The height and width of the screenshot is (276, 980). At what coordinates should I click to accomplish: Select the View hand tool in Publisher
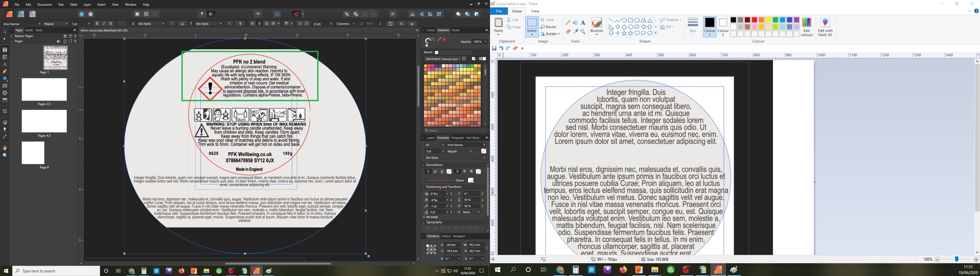[x=5, y=148]
